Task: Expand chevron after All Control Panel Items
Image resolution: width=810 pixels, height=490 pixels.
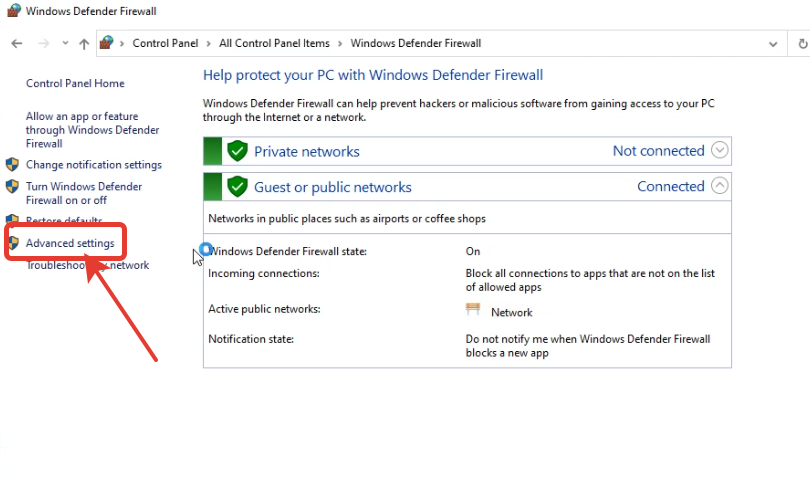Action: [x=340, y=44]
